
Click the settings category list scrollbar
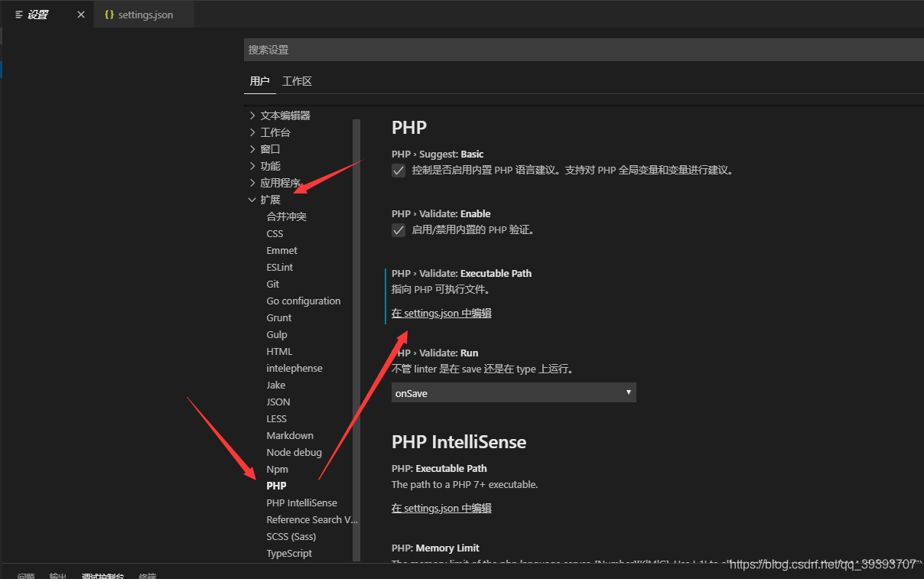click(x=356, y=340)
